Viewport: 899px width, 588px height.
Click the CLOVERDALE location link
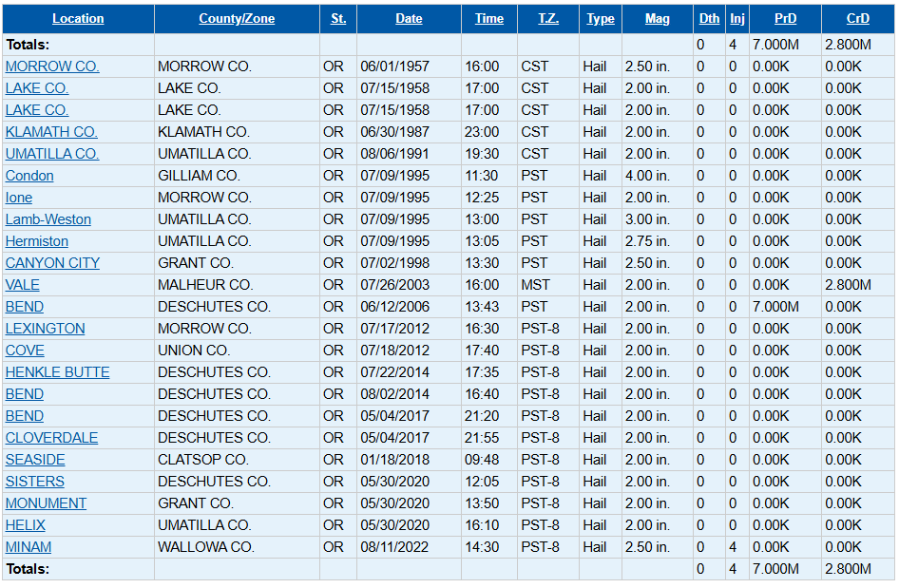[51, 438]
